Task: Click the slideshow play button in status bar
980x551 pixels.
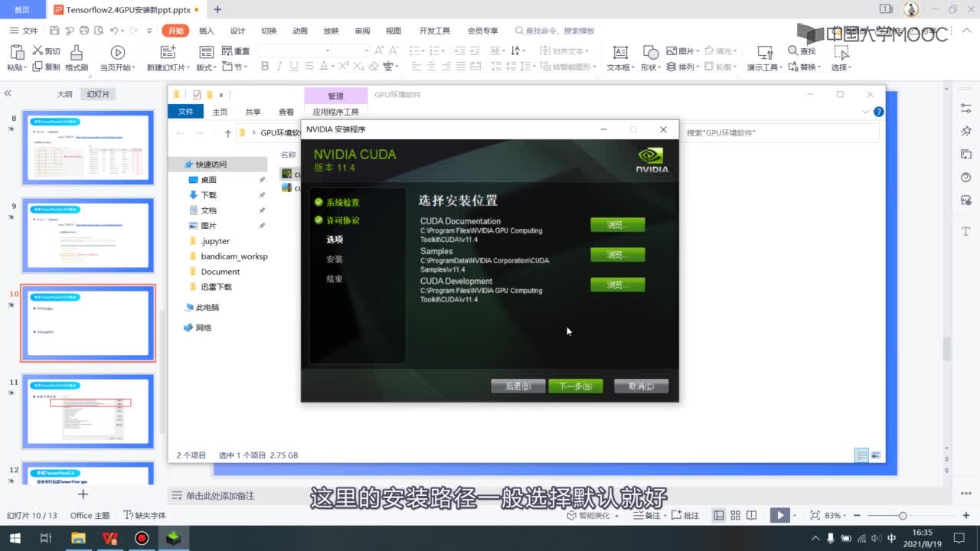Action: pos(779,515)
